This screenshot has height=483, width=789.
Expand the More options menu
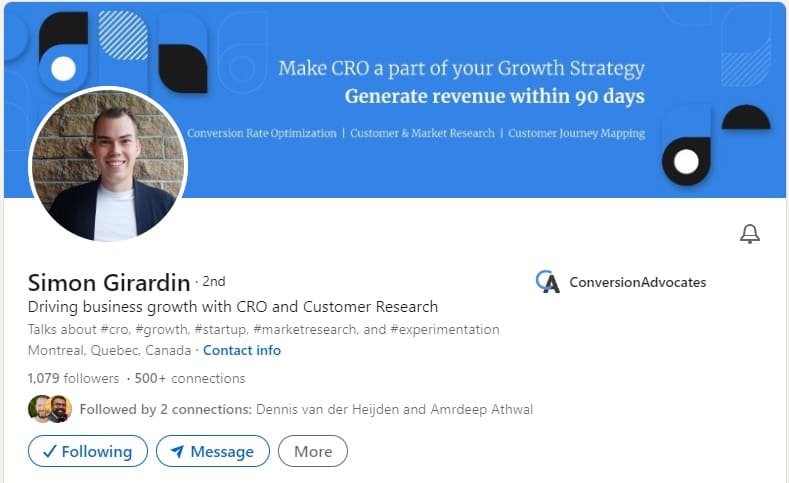pyautogui.click(x=312, y=451)
